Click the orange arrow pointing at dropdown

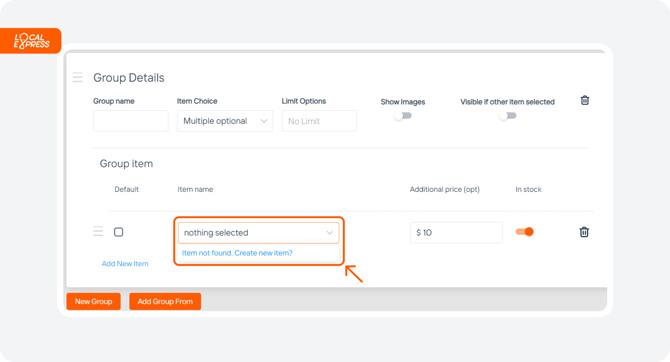pyautogui.click(x=354, y=274)
